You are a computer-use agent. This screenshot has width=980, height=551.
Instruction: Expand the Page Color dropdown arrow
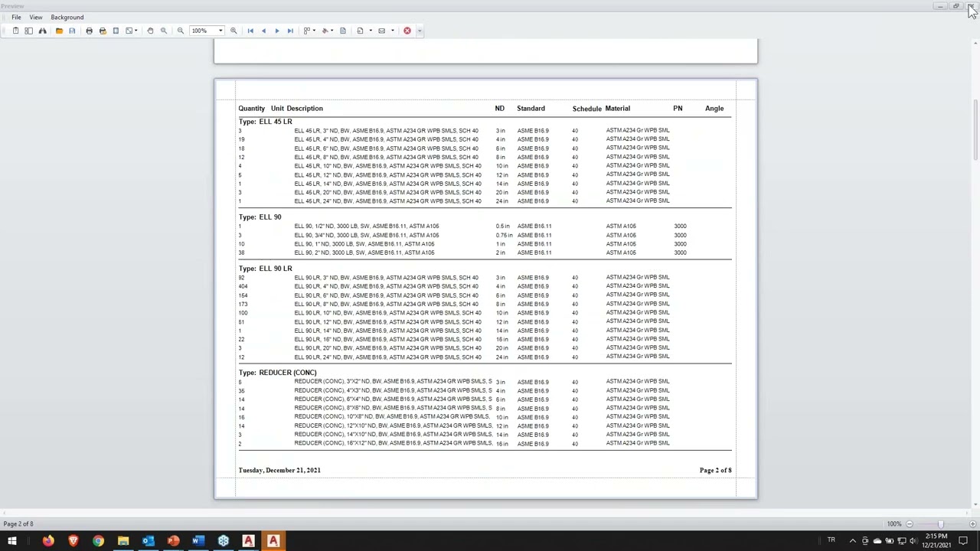[x=332, y=31]
